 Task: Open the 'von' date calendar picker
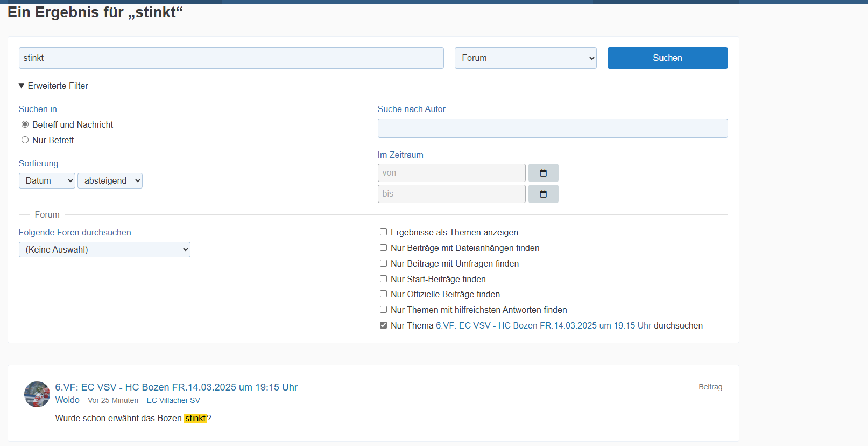click(x=543, y=173)
